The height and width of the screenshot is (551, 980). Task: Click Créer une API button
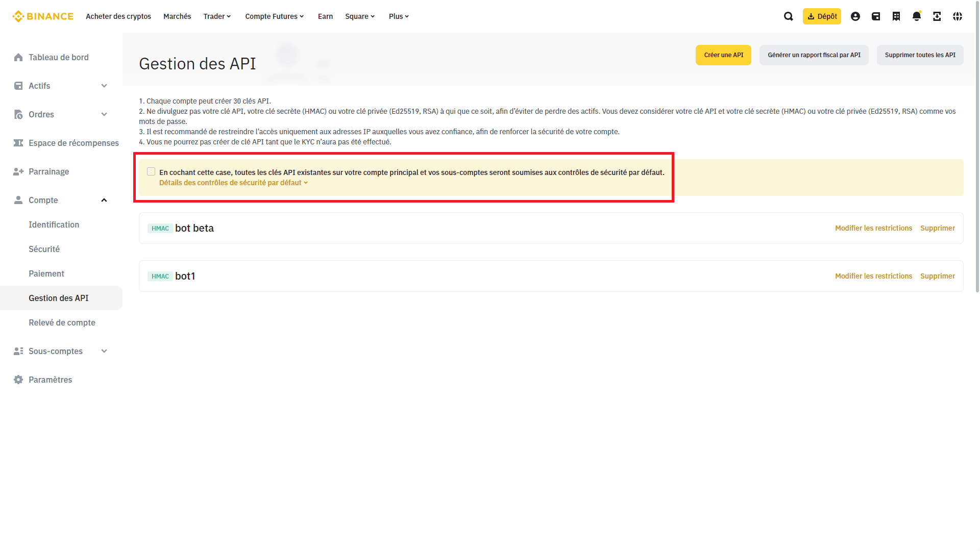pyautogui.click(x=723, y=55)
